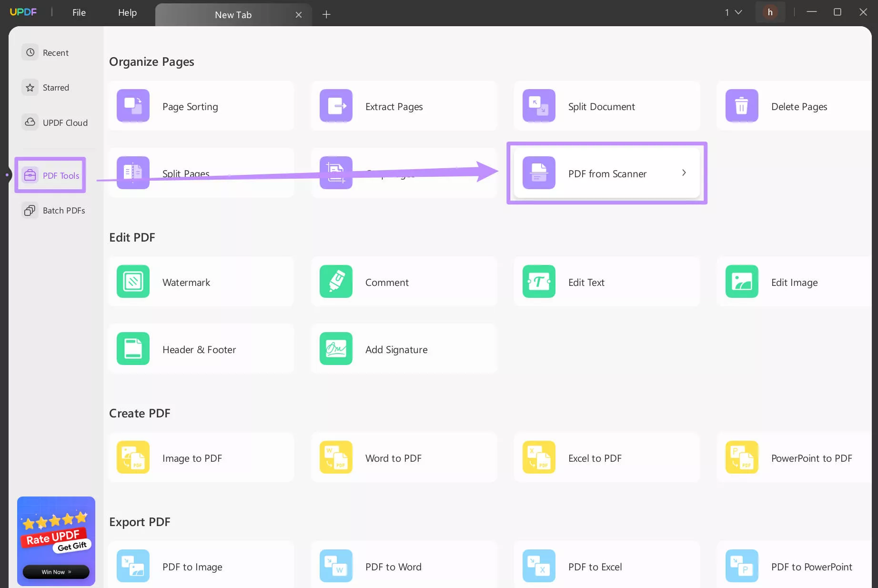Open the window count dropdown in title bar
The width and height of the screenshot is (878, 588).
coord(734,12)
